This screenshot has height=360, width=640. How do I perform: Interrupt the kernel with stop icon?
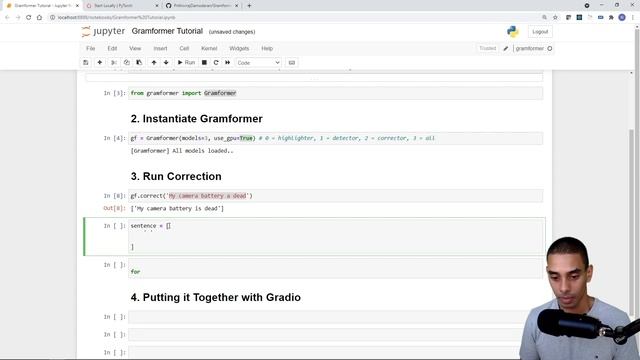click(x=204, y=62)
